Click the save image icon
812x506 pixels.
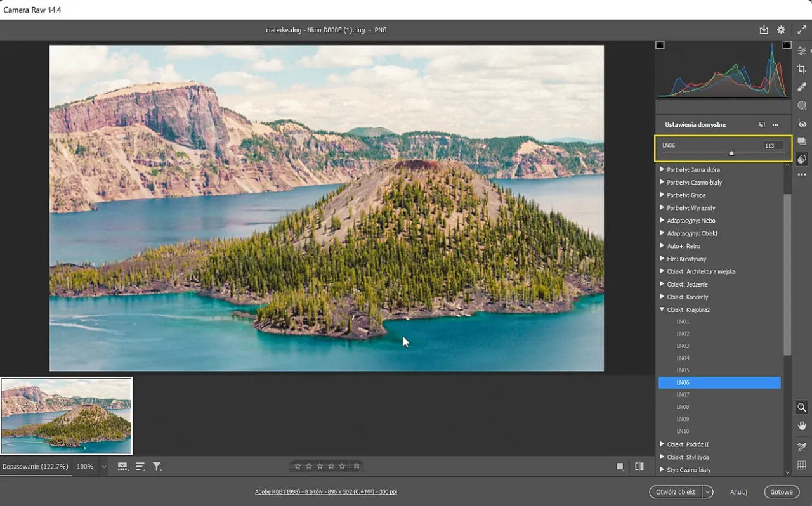(x=764, y=30)
